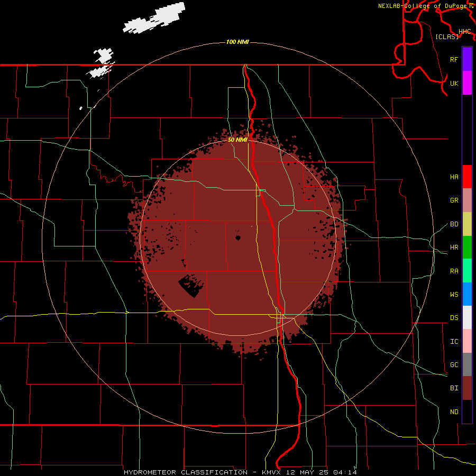Click the IC legend label

pyautogui.click(x=454, y=342)
